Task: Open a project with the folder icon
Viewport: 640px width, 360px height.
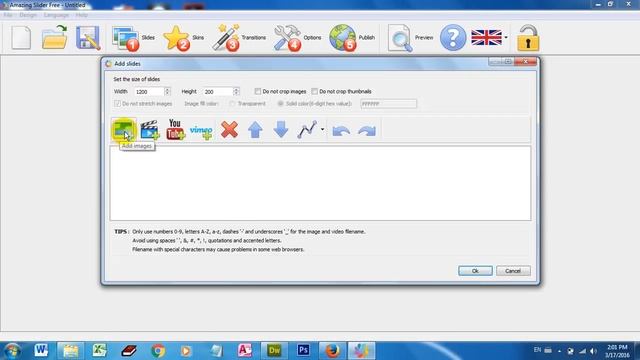Action: 54,38
